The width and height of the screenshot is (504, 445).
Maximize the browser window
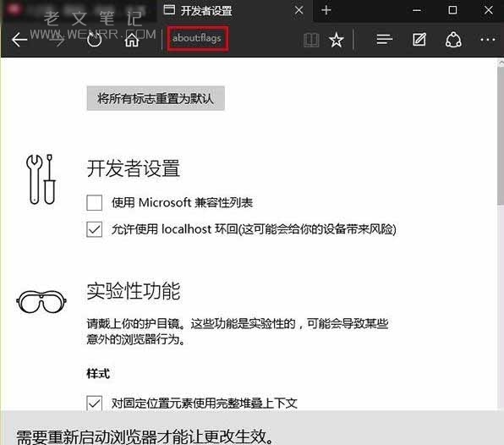[x=452, y=10]
